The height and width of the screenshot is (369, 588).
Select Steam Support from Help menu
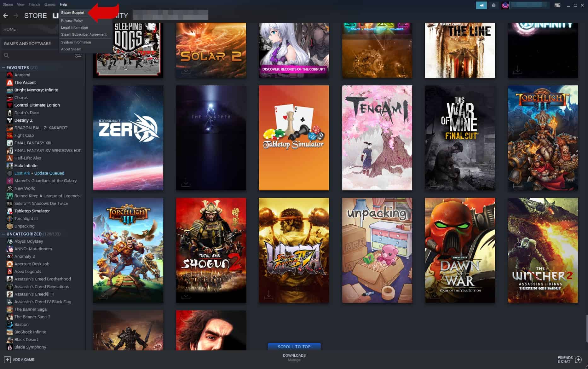tap(73, 13)
